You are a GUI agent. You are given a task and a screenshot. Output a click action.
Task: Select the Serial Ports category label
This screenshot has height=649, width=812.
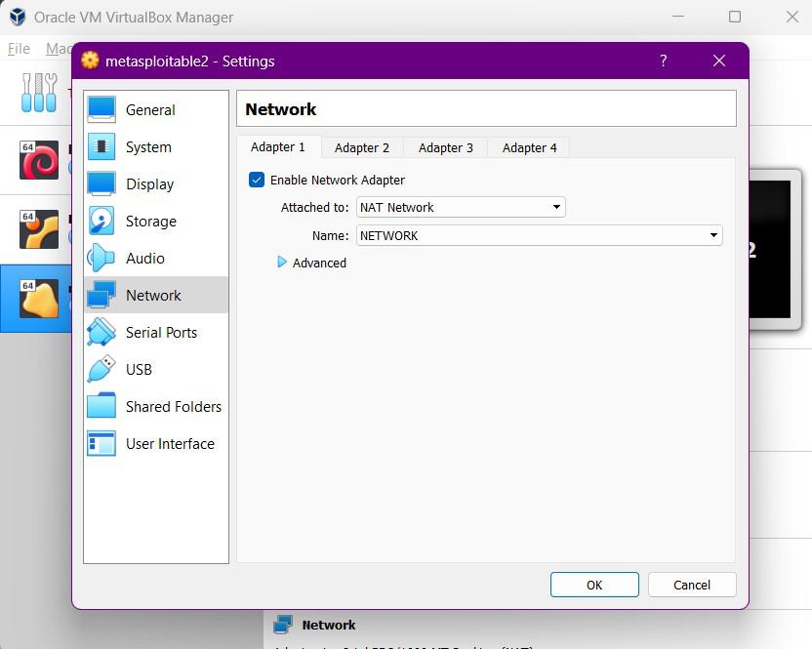point(161,332)
